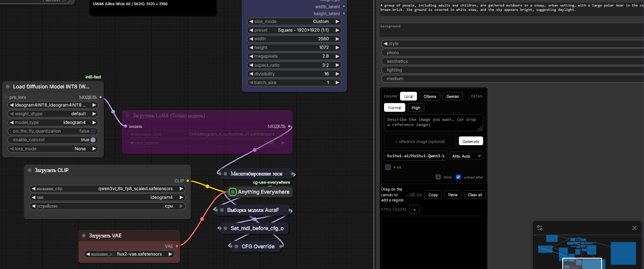Open the weight_dtype default combo

[x=53, y=114]
